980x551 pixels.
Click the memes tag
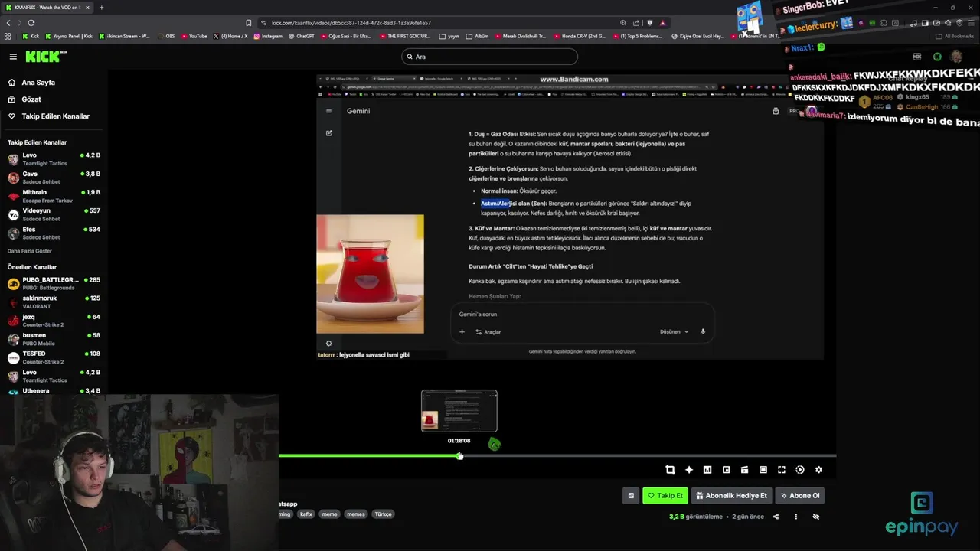tap(356, 514)
